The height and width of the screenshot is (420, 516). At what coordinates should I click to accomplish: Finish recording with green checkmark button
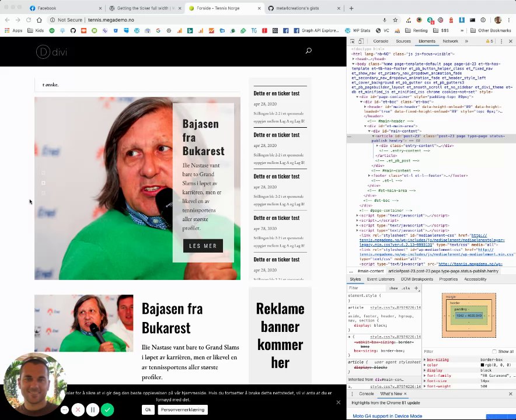tap(107, 410)
